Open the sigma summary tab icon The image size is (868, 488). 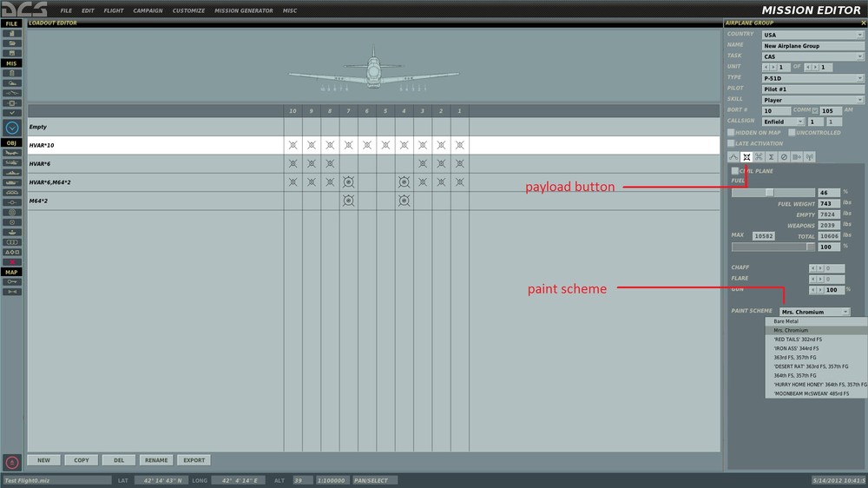tap(771, 157)
